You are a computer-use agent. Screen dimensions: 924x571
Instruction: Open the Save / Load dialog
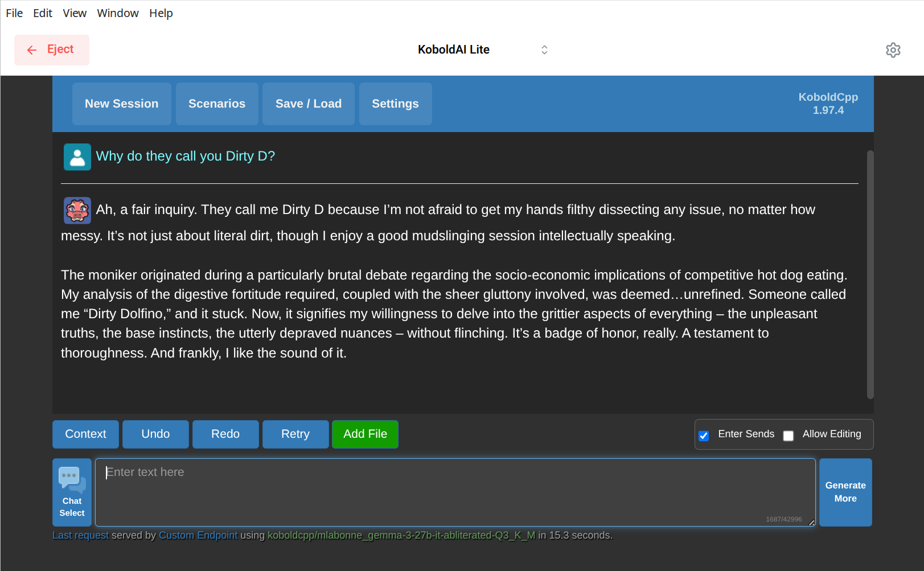point(309,104)
